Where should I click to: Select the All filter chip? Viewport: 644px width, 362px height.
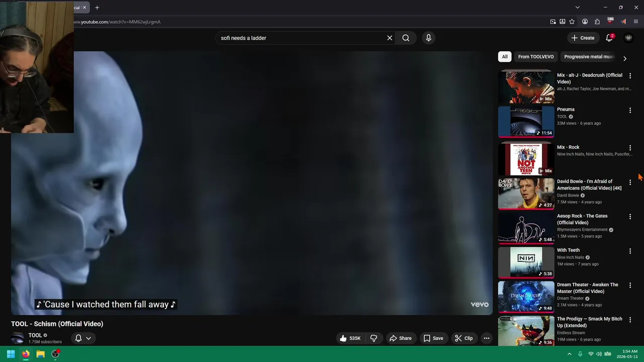505,57
